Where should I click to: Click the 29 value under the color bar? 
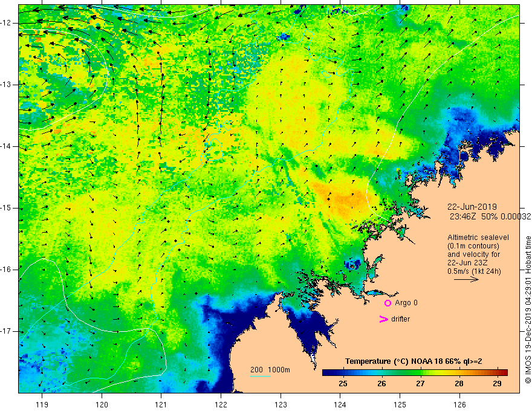point(497,384)
